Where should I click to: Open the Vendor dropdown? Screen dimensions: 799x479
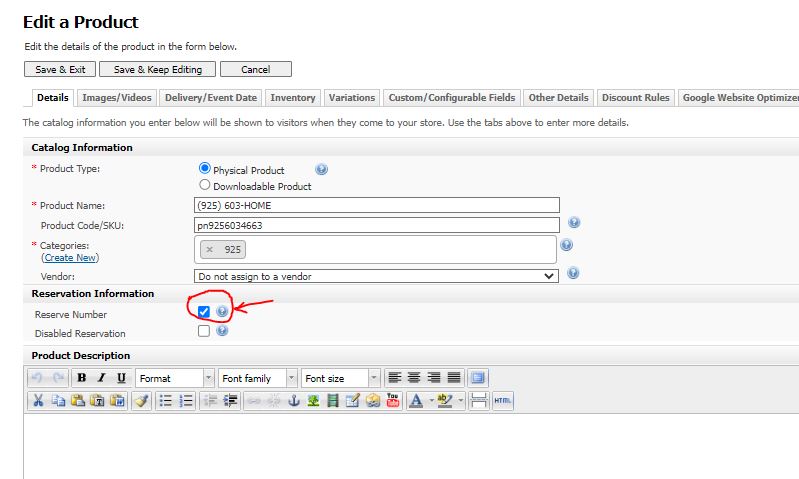point(376,276)
